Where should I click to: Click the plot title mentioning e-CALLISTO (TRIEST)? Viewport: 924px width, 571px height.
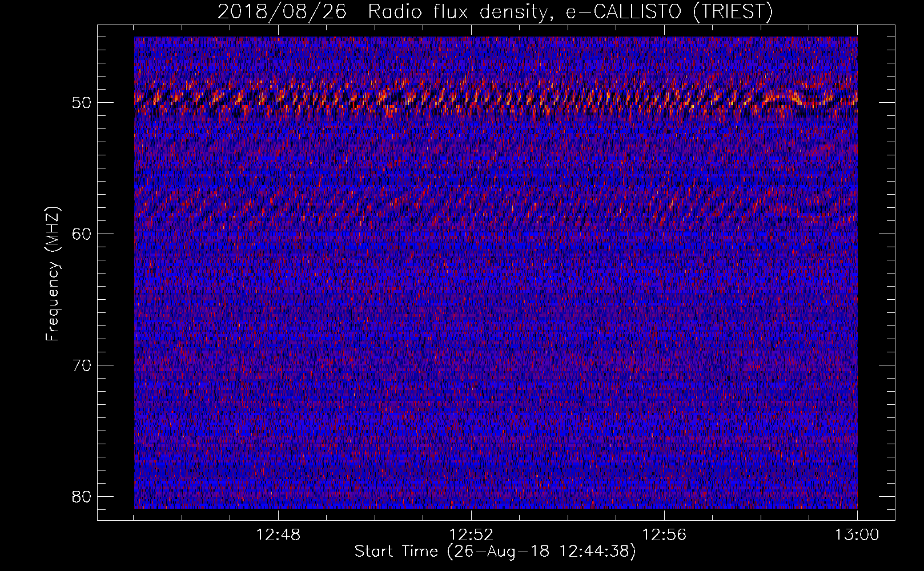point(495,11)
